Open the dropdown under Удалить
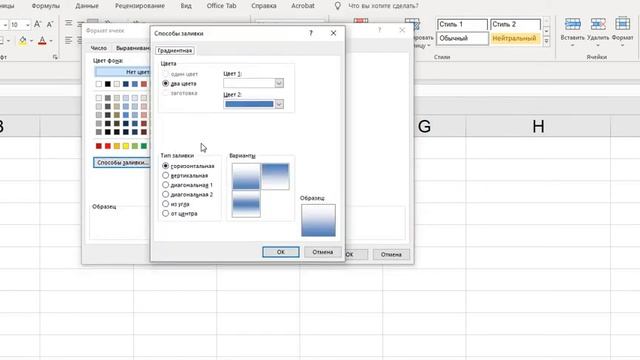The image size is (640, 360). [598, 45]
